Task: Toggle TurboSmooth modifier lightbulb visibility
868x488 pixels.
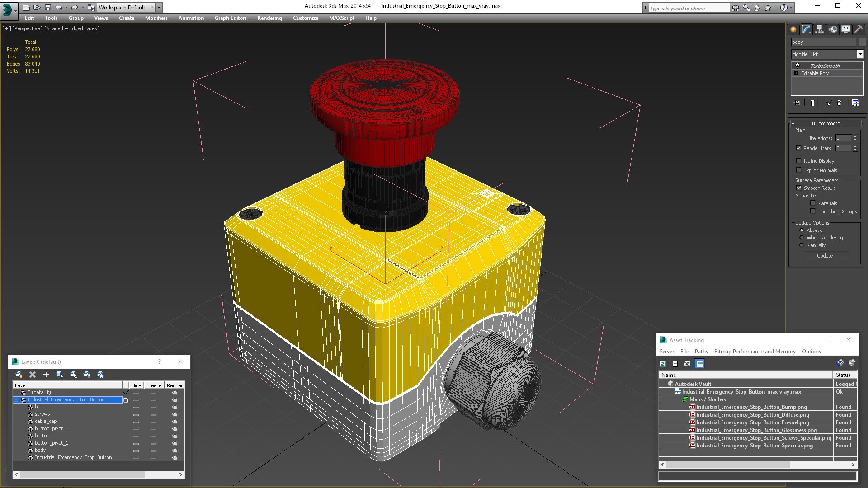Action: coord(797,66)
